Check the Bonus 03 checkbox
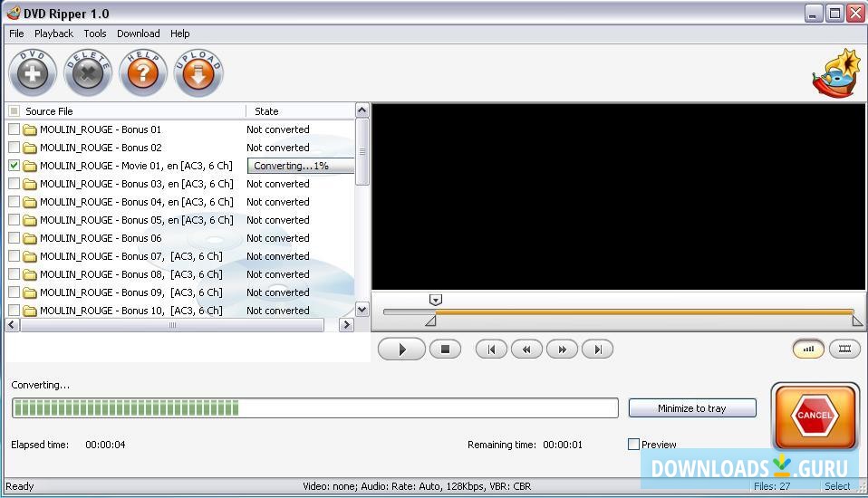 (x=14, y=184)
